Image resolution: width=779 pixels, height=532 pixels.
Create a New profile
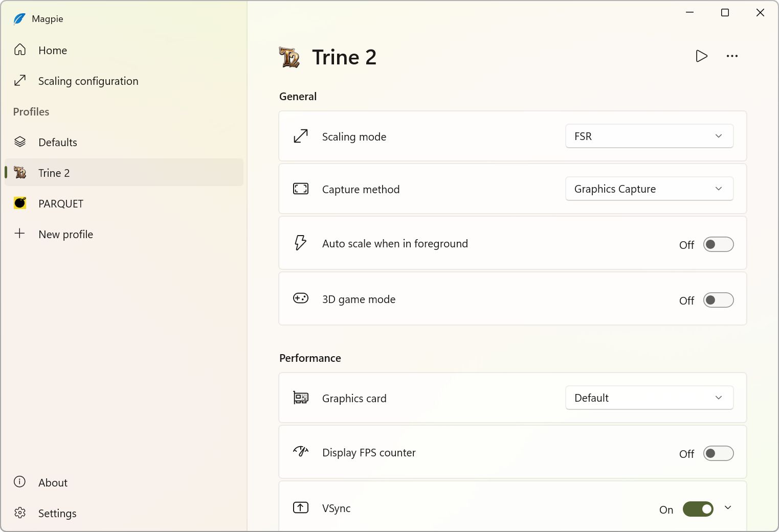pos(65,234)
